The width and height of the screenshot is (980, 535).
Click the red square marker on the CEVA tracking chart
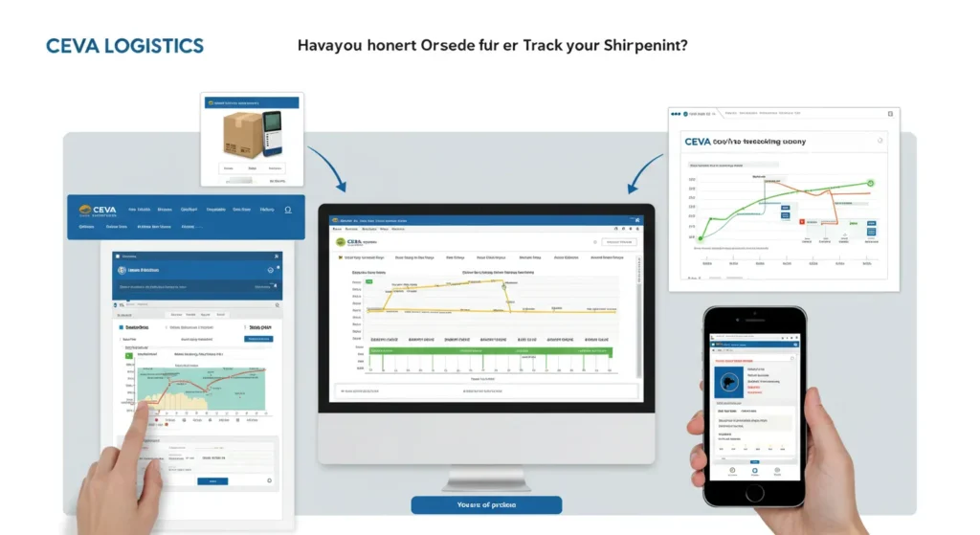802,222
